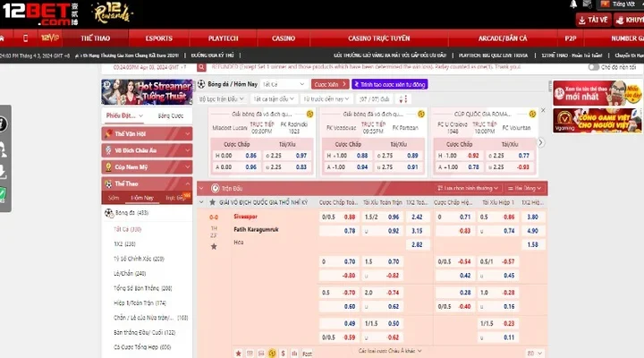Image resolution: width=644 pixels, height=358 pixels.
Task: Click the coin icon on Mladost Lucani card
Action: pos(309,114)
